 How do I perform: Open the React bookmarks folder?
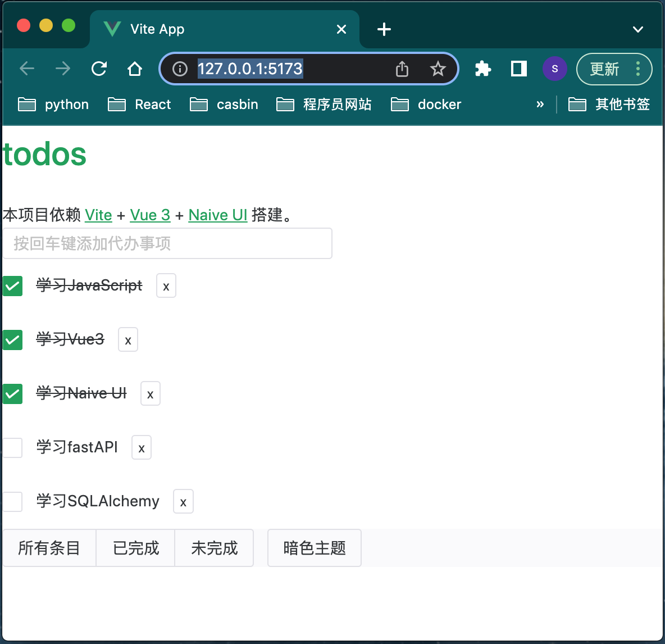click(139, 104)
